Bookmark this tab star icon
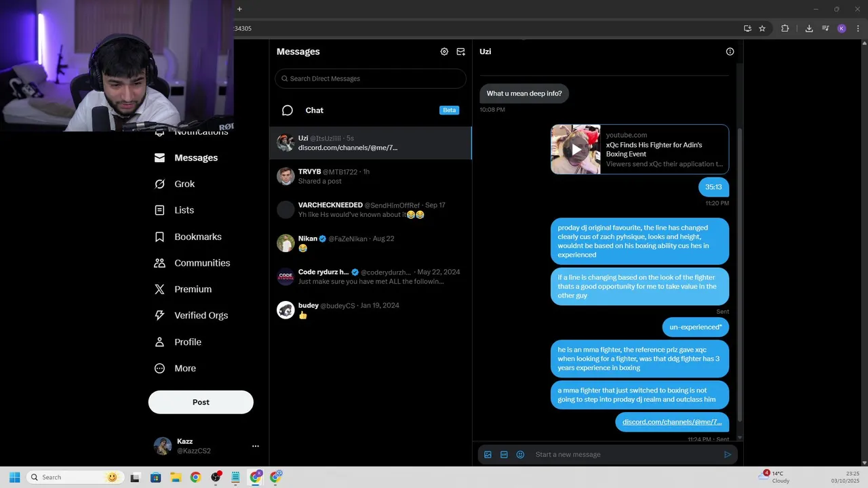This screenshot has height=488, width=868. [x=762, y=28]
